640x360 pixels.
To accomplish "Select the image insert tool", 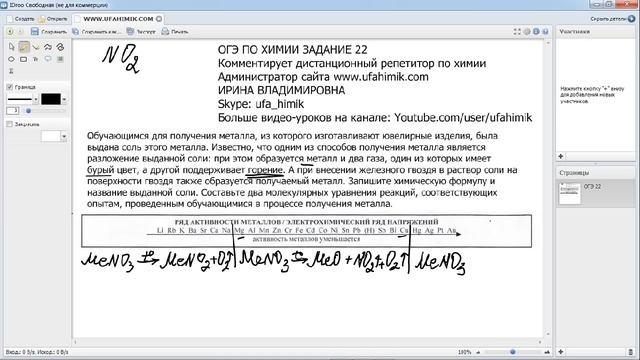I will (x=60, y=59).
